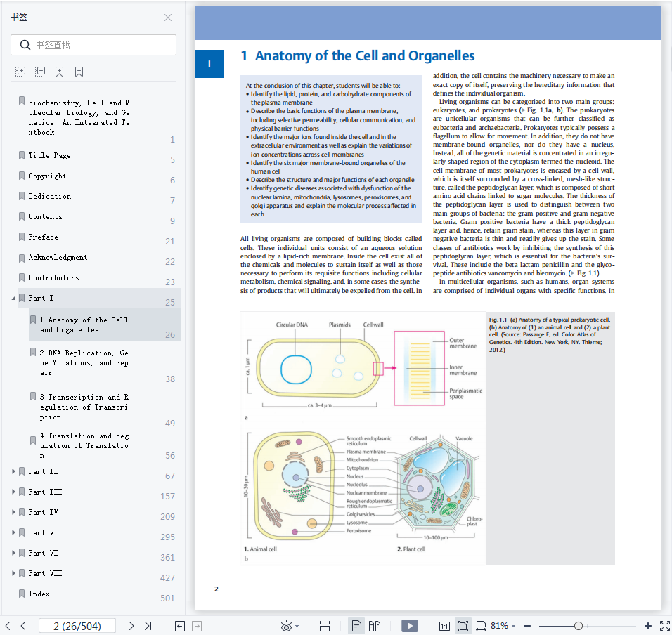
Task: Switch to single page view
Action: coord(356,626)
